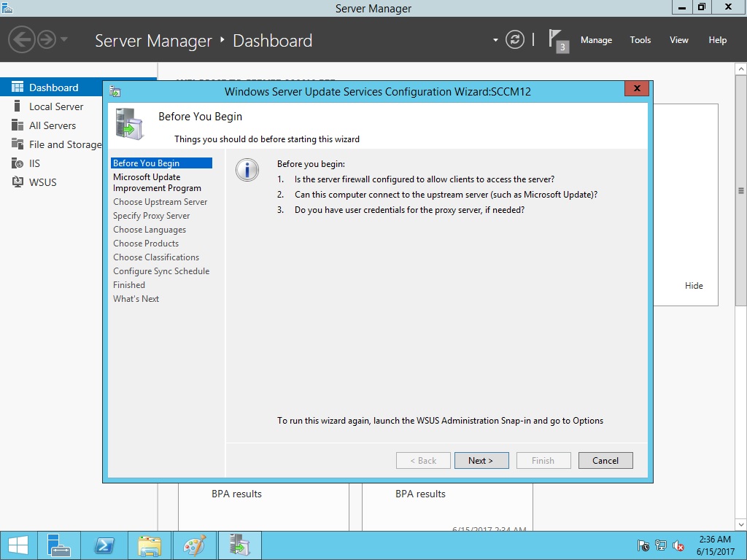The image size is (747, 560).
Task: Open WSUS in the sidebar
Action: coord(42,182)
